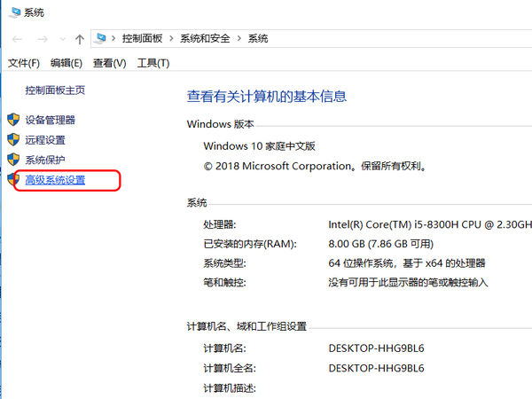Open the 查看(V) menu
Viewport: 532px width, 399px height.
[x=109, y=63]
